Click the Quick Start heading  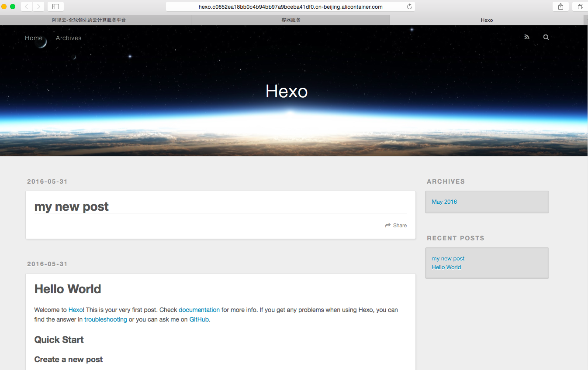click(x=59, y=339)
